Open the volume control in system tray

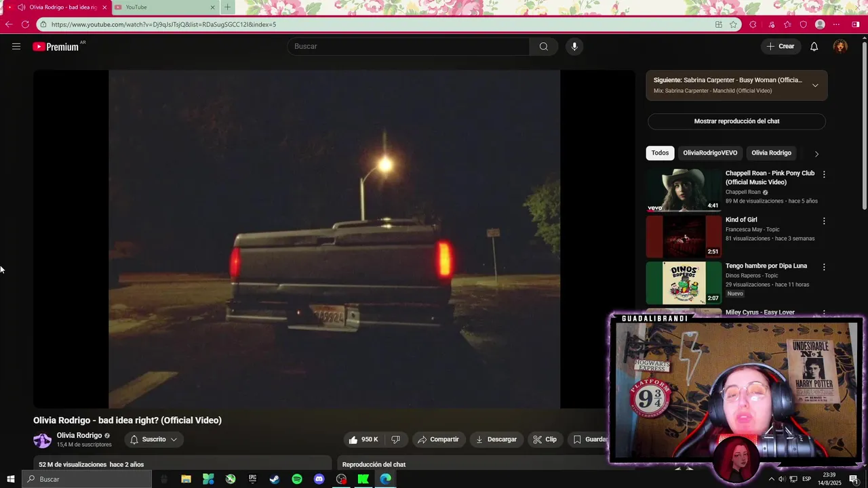pyautogui.click(x=781, y=479)
